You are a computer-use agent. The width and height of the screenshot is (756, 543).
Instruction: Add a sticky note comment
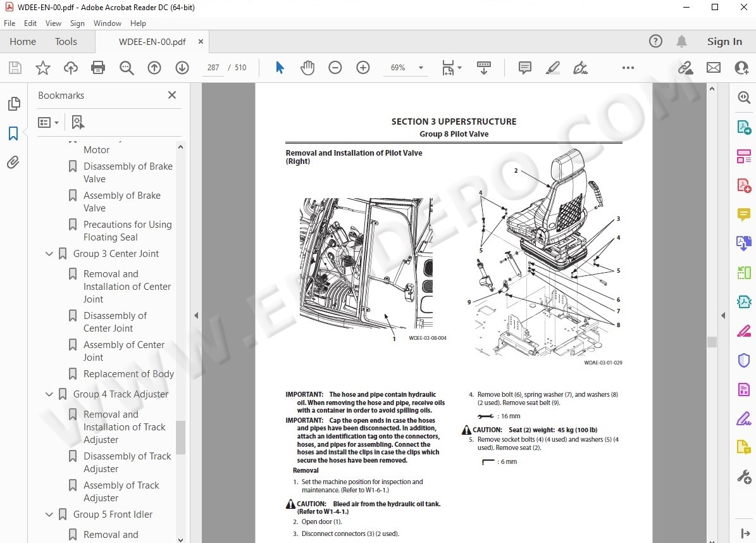[525, 68]
